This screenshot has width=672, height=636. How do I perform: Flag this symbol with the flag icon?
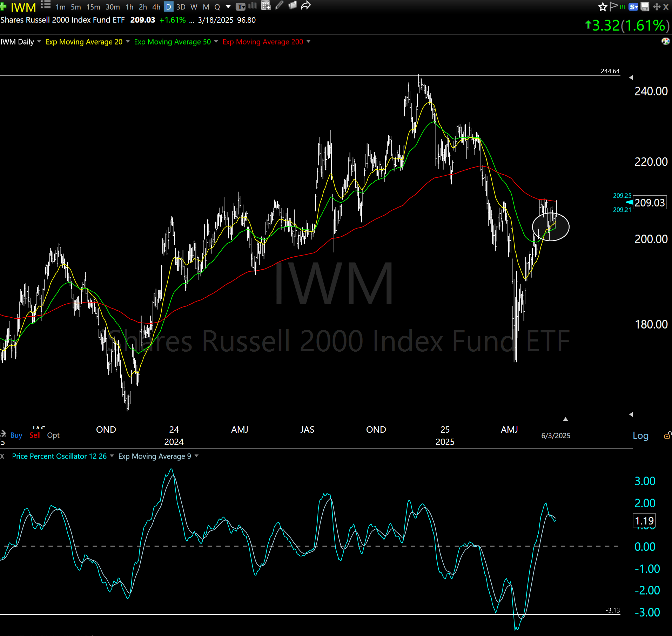613,6
